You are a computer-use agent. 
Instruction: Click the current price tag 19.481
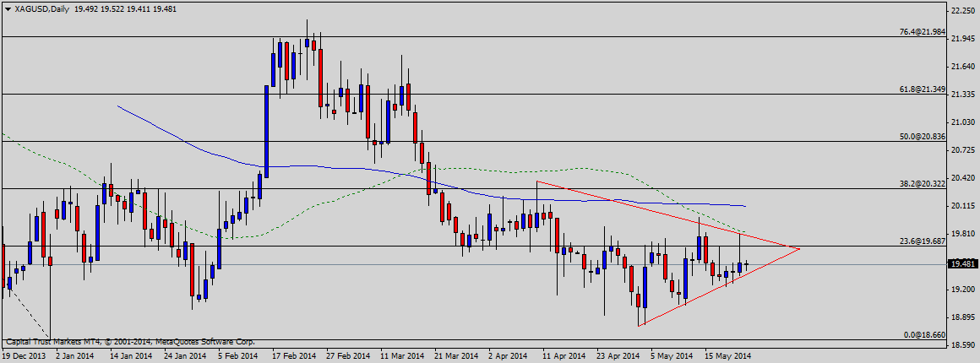point(962,264)
